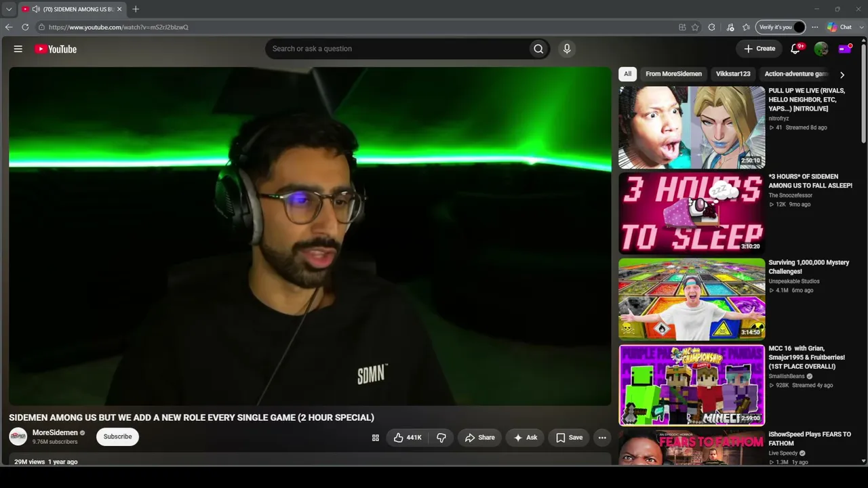Image resolution: width=868 pixels, height=488 pixels.
Task: Show more filter chips with the right arrow
Action: [842, 75]
